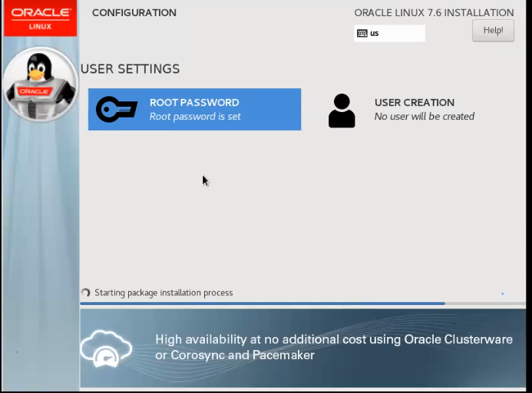
Task: Click the Oracle Linux logo
Action: coord(41,18)
